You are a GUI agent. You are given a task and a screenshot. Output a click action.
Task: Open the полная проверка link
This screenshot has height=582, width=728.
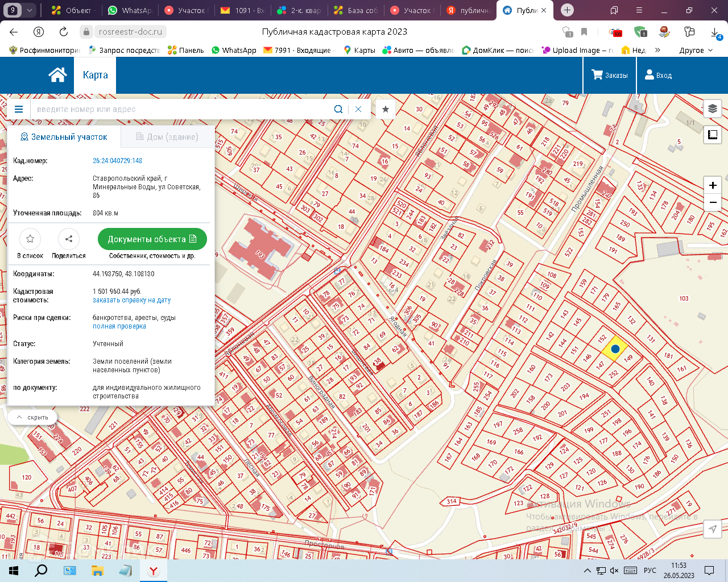[x=119, y=326]
